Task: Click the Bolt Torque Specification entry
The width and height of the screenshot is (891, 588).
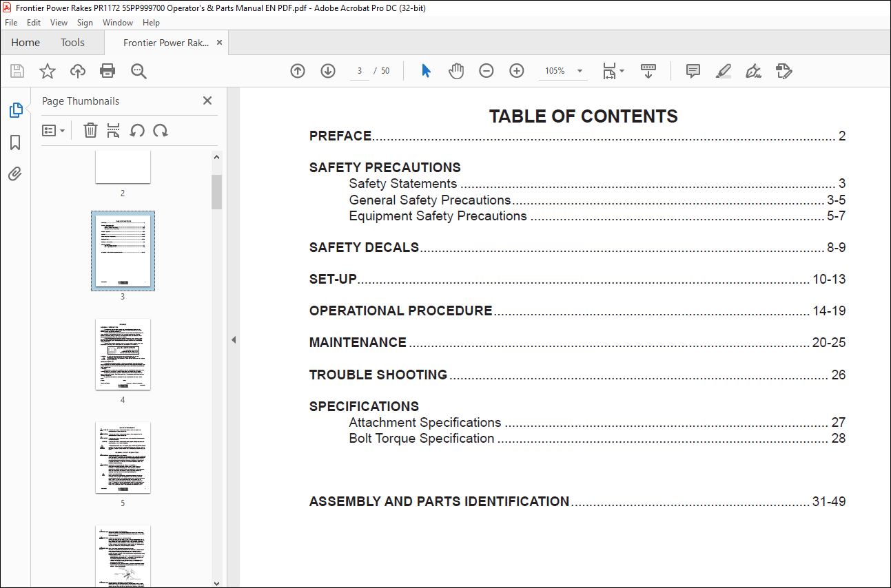Action: [597, 439]
